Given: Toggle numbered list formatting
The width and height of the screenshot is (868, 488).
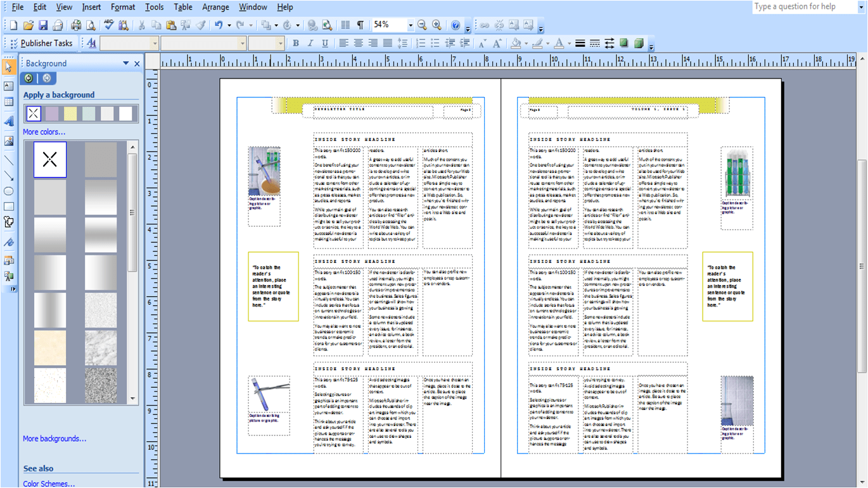Looking at the screenshot, I should click(x=420, y=43).
